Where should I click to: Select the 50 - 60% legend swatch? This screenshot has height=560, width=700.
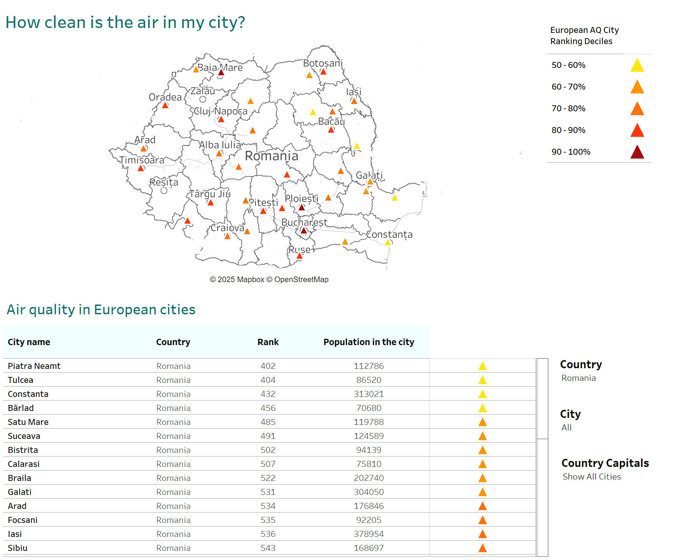coord(637,65)
